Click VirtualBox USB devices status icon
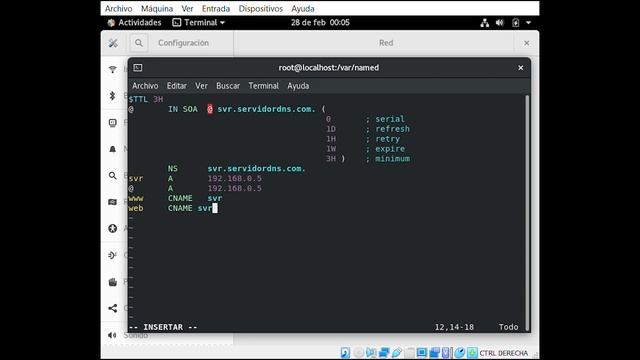 tap(396, 353)
